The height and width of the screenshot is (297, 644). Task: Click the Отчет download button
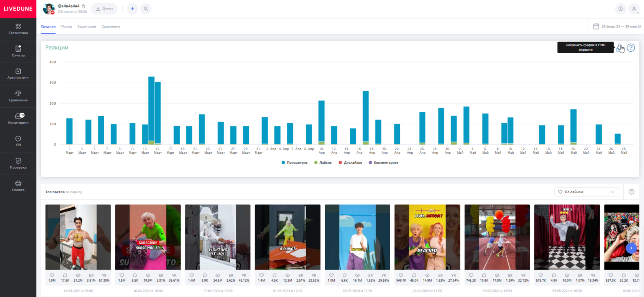coord(104,9)
